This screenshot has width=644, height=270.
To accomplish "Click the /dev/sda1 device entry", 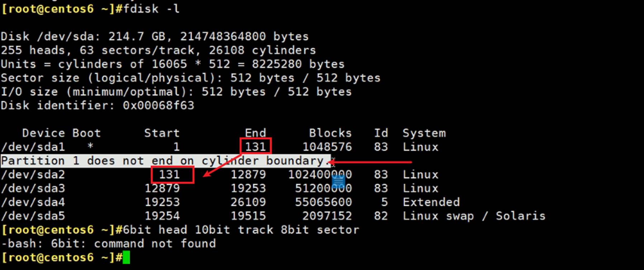I will coord(33,147).
